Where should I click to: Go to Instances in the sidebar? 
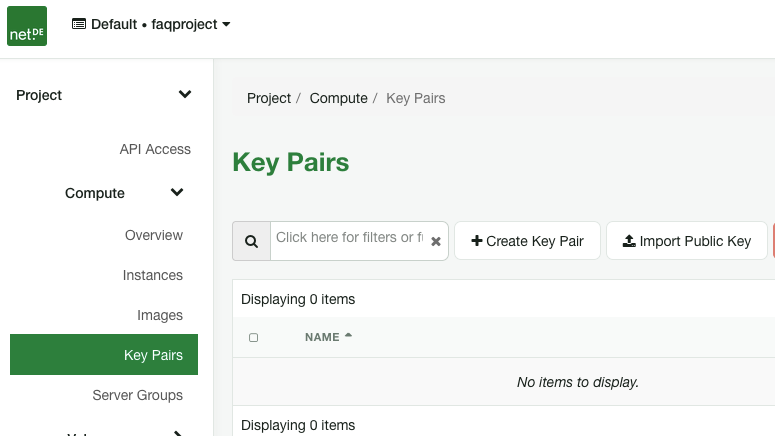pyautogui.click(x=153, y=275)
